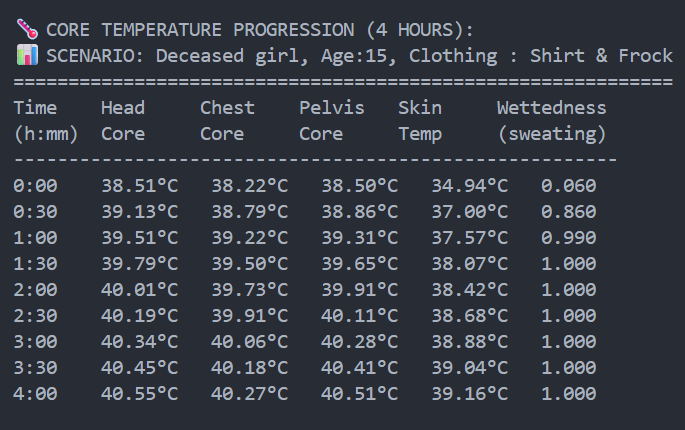Click the 4:00 time row label
This screenshot has height=430, width=685.
click(36, 394)
